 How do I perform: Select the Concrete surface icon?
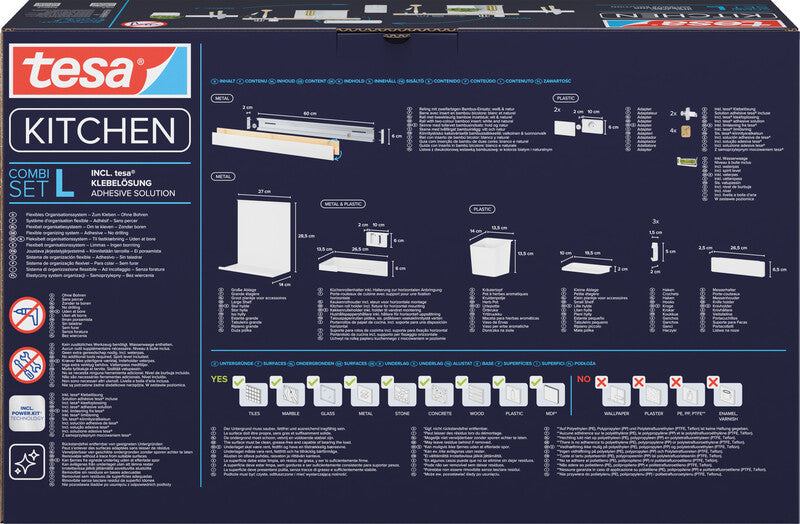click(x=439, y=395)
